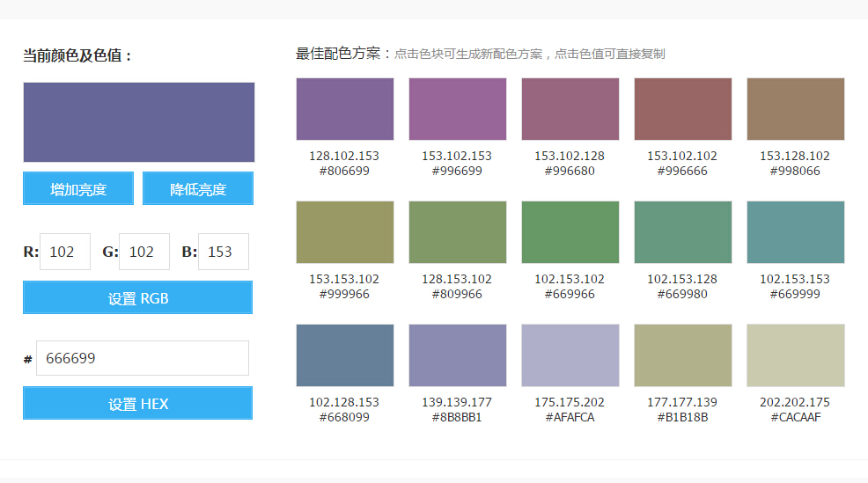Focus the R value input field
Image resolution: width=868 pixels, height=483 pixels.
coord(65,252)
